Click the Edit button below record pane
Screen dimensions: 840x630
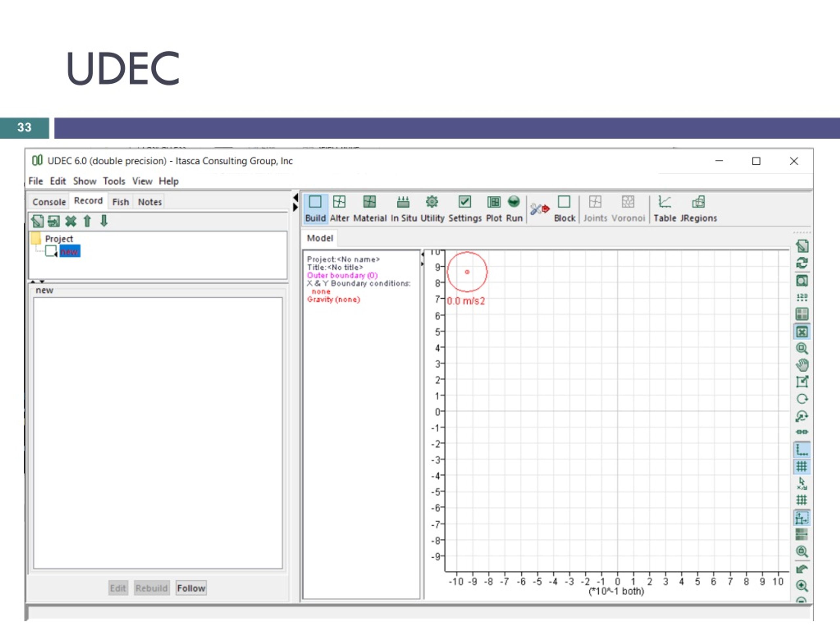118,588
